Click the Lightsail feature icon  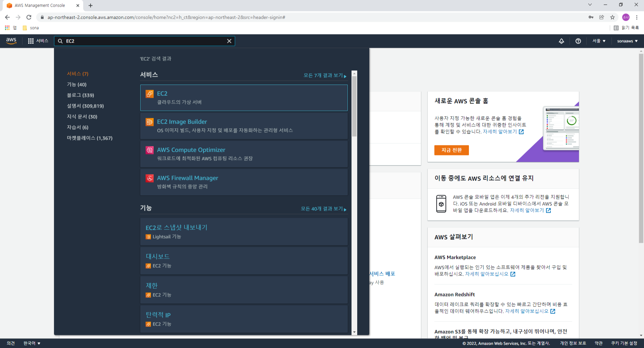point(148,237)
